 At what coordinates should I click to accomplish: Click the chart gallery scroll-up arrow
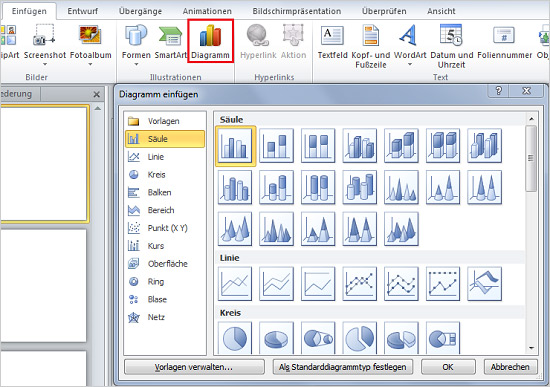531,119
